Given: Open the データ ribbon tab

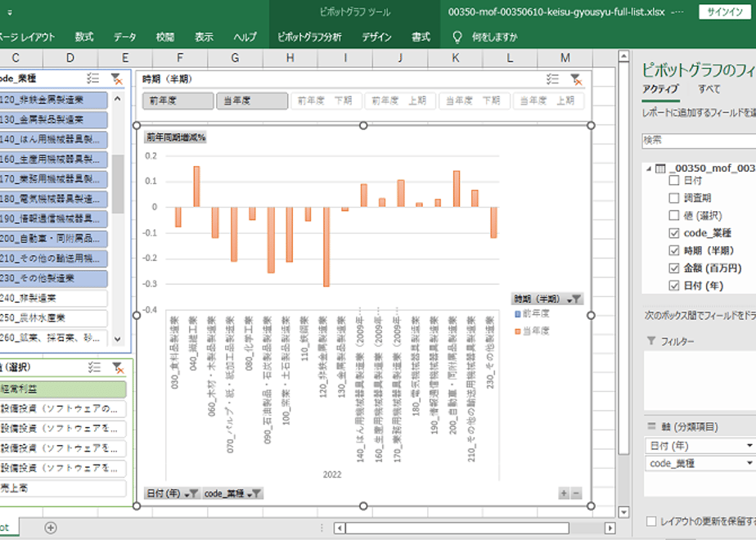Looking at the screenshot, I should 125,37.
